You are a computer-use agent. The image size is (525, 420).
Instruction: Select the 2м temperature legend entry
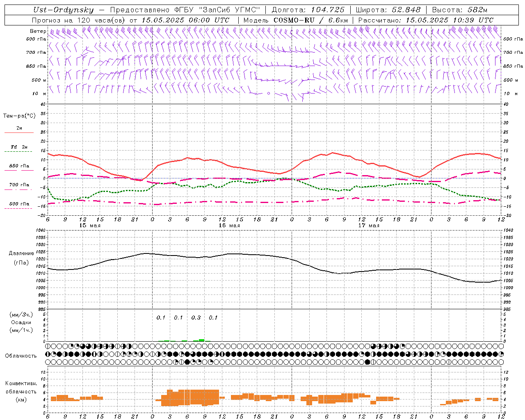19,128
